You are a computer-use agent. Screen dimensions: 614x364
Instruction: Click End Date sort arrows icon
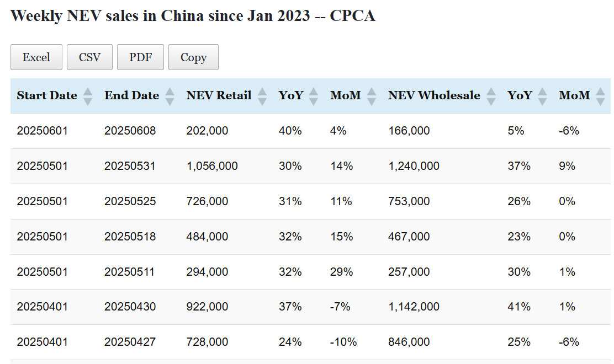170,96
